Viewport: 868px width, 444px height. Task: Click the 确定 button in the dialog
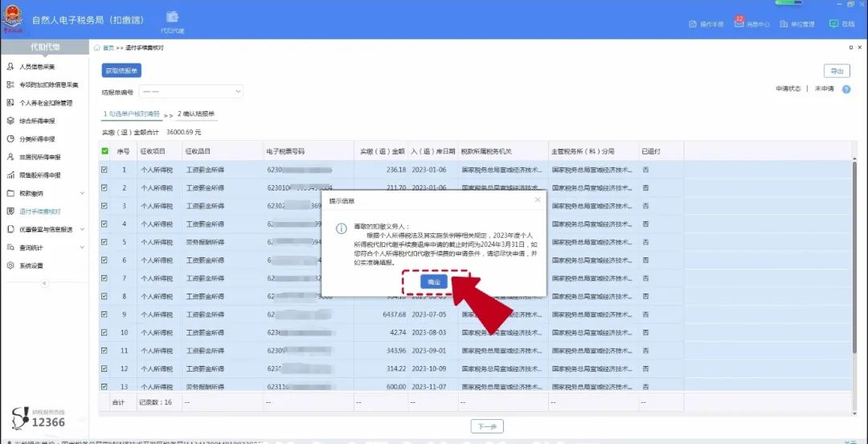434,282
